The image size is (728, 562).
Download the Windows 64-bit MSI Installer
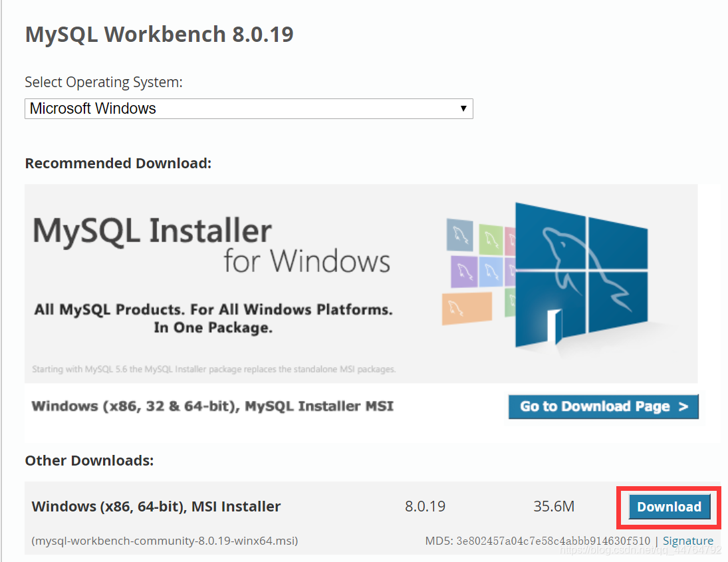pyautogui.click(x=669, y=507)
